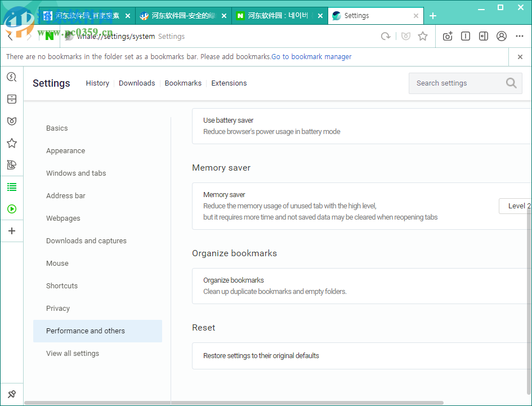
Task: Dismiss the bookmarks bar notice
Action: tap(520, 57)
